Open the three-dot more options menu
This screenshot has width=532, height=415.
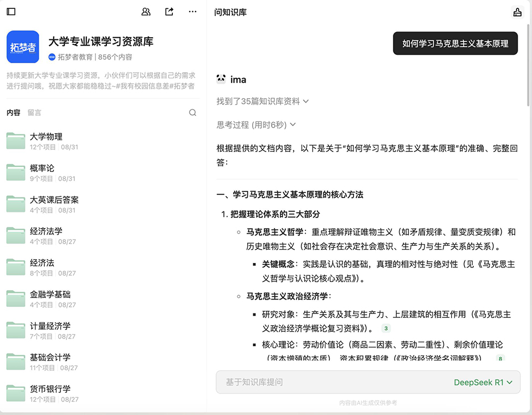[x=192, y=12]
